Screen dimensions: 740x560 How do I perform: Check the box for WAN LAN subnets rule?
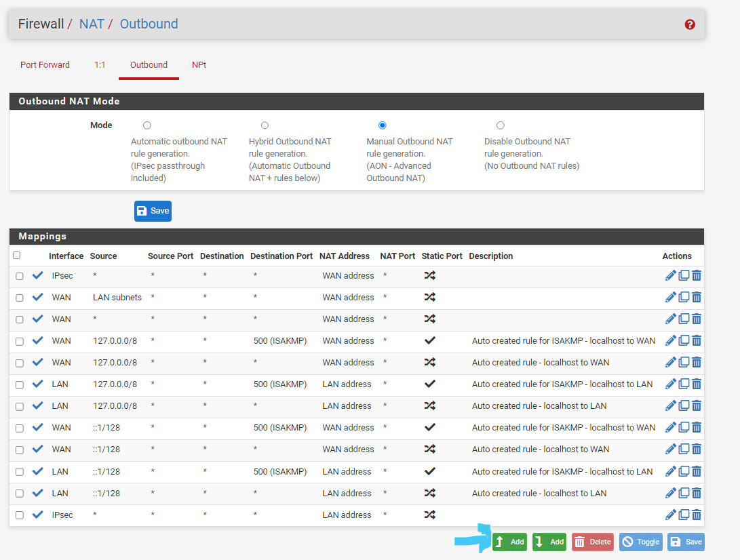point(20,298)
